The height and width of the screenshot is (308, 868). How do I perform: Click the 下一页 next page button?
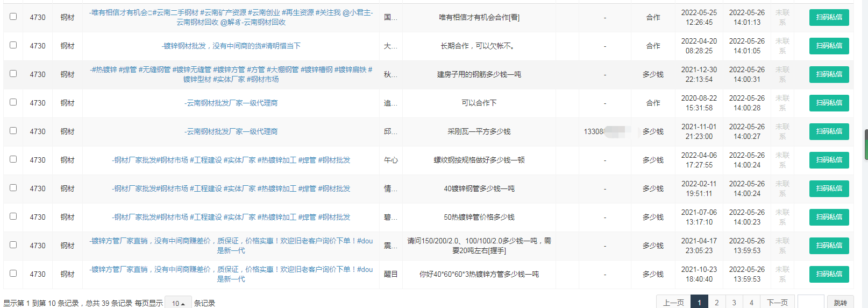(777, 303)
